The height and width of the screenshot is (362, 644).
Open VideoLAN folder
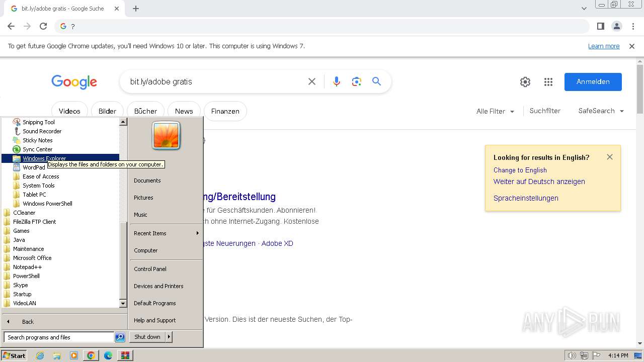coord(24,303)
